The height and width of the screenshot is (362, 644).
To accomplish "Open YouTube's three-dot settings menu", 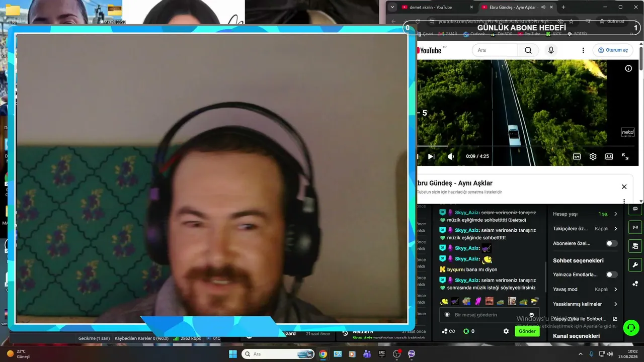I will 583,50.
